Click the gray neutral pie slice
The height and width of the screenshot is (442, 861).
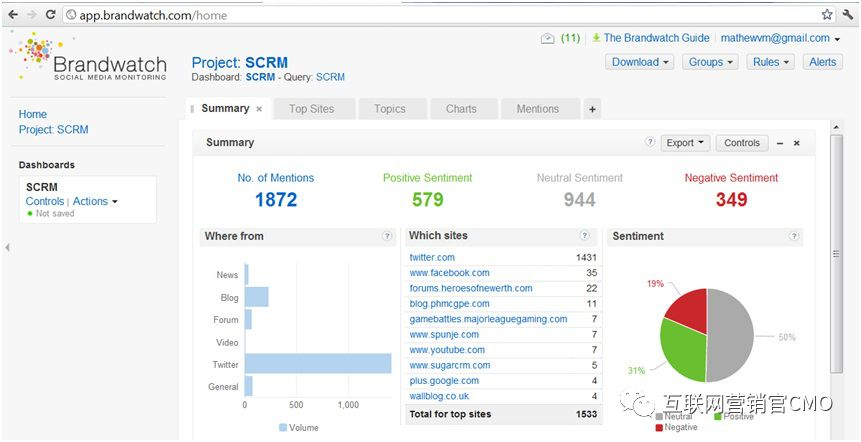(x=730, y=335)
